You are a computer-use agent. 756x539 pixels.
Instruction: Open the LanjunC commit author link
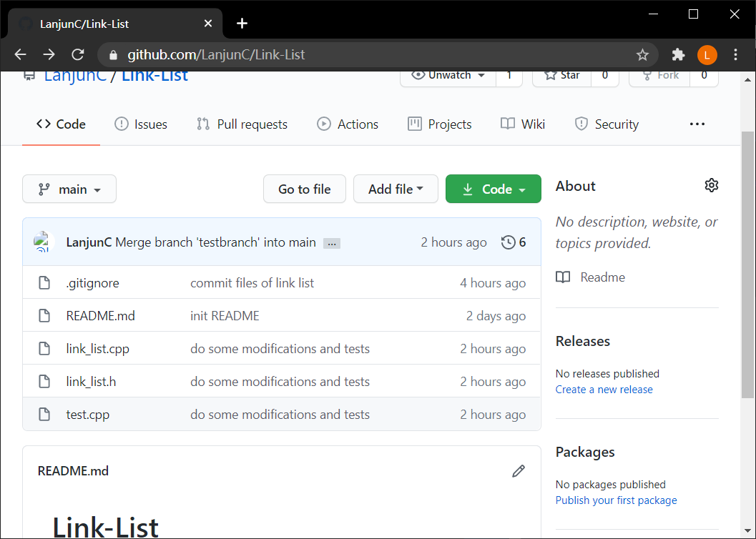coord(89,242)
